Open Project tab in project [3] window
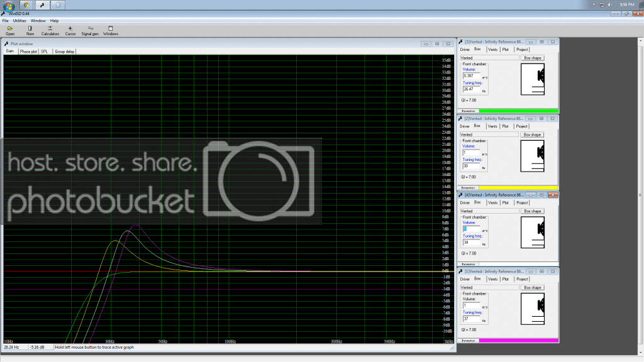This screenshot has width=644, height=362. click(522, 50)
